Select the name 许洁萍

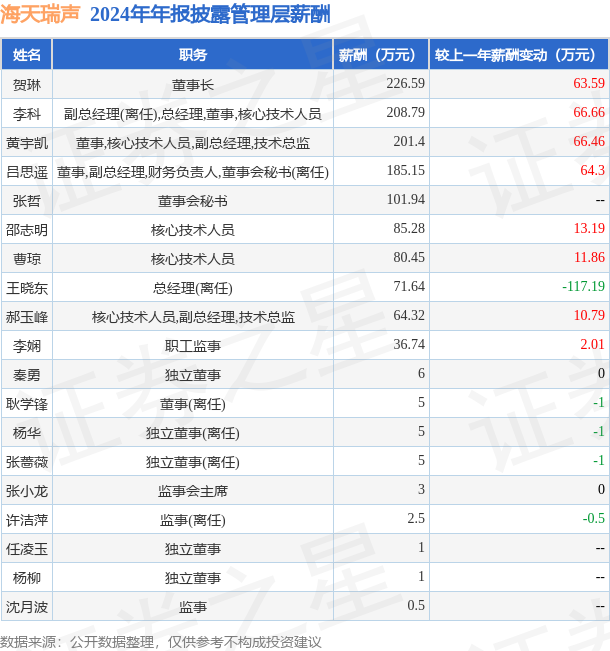click(x=27, y=520)
